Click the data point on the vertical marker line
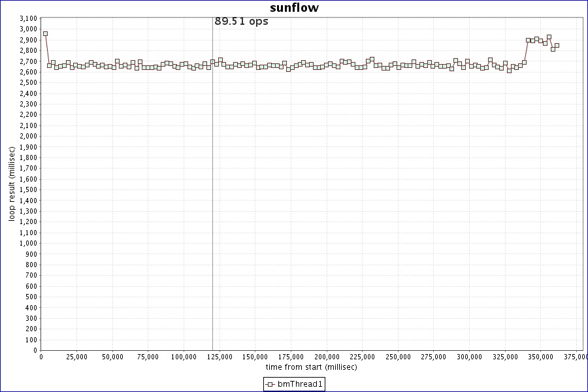The height and width of the screenshot is (392, 588). click(x=212, y=62)
